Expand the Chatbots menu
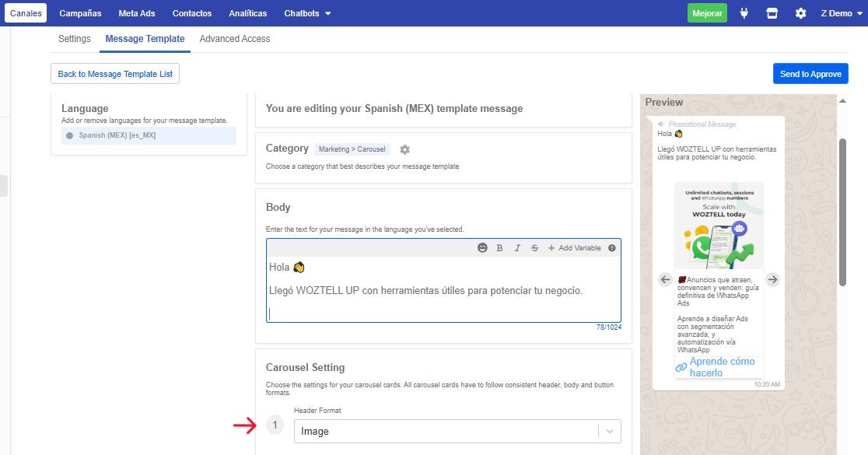 [307, 13]
